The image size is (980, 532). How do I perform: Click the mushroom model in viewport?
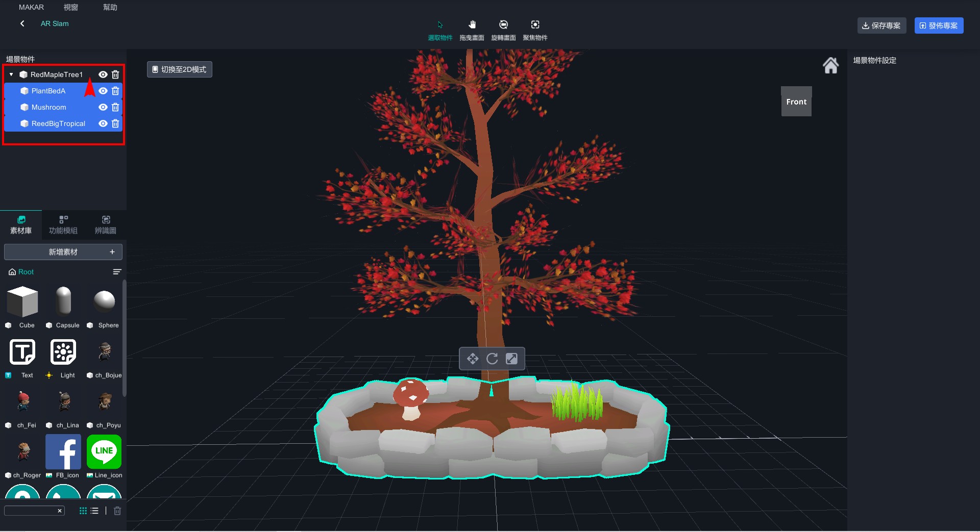pyautogui.click(x=411, y=399)
